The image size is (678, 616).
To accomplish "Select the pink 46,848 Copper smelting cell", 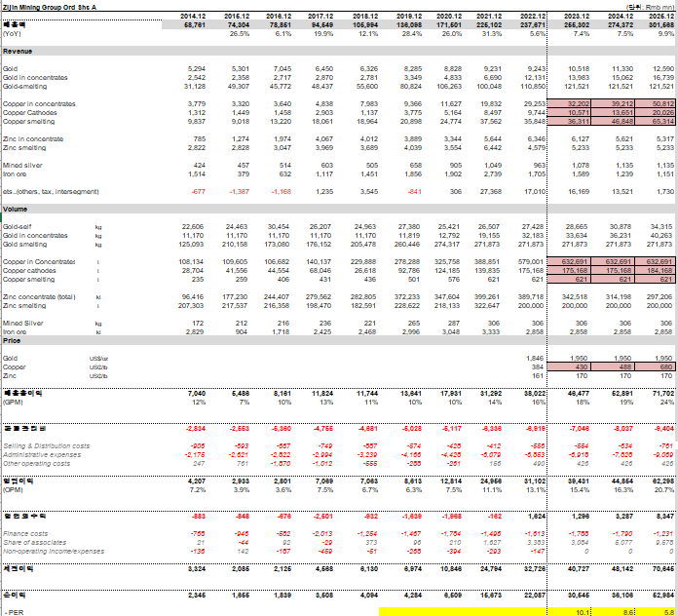I will coord(613,122).
